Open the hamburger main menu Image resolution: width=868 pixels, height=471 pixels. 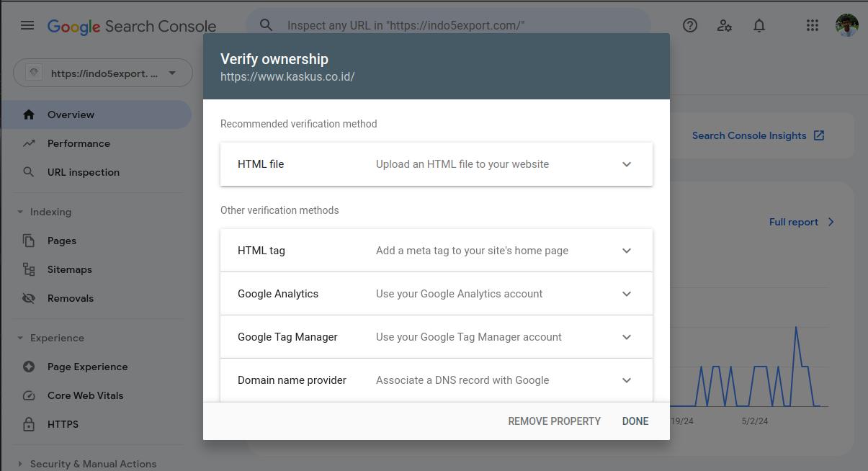(27, 25)
